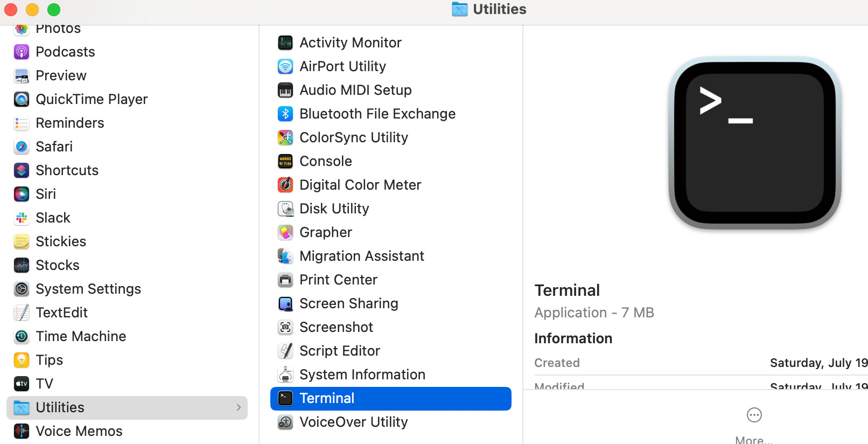Click the System Information icon
Screen dimensions: 868x444
coord(285,374)
